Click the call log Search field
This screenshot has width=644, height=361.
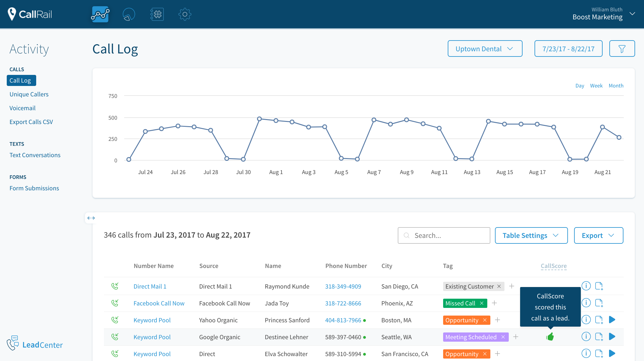[448, 235]
